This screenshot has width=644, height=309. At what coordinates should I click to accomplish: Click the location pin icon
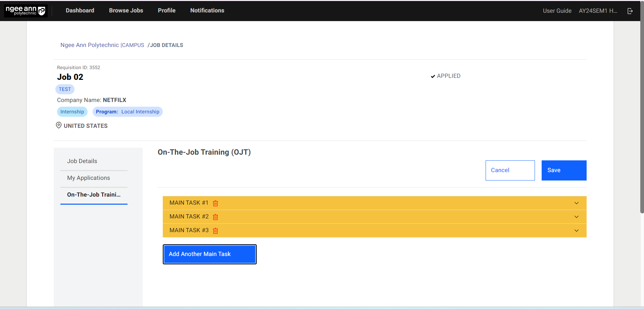(x=59, y=125)
